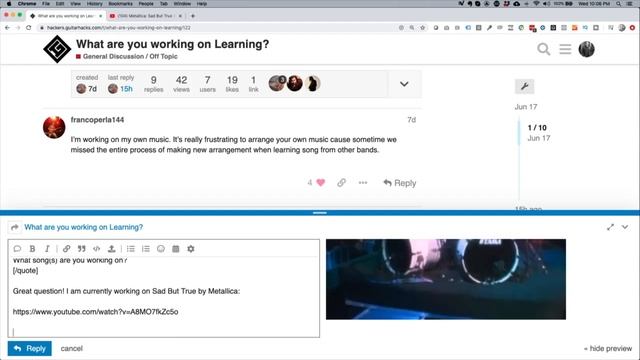Bookmark this page with the star icon
Viewport: 640px width, 360px height.
tap(422, 28)
